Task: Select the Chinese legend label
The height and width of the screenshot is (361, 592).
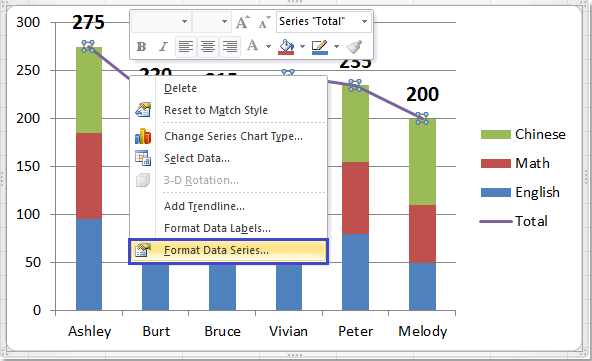Action: tap(540, 134)
